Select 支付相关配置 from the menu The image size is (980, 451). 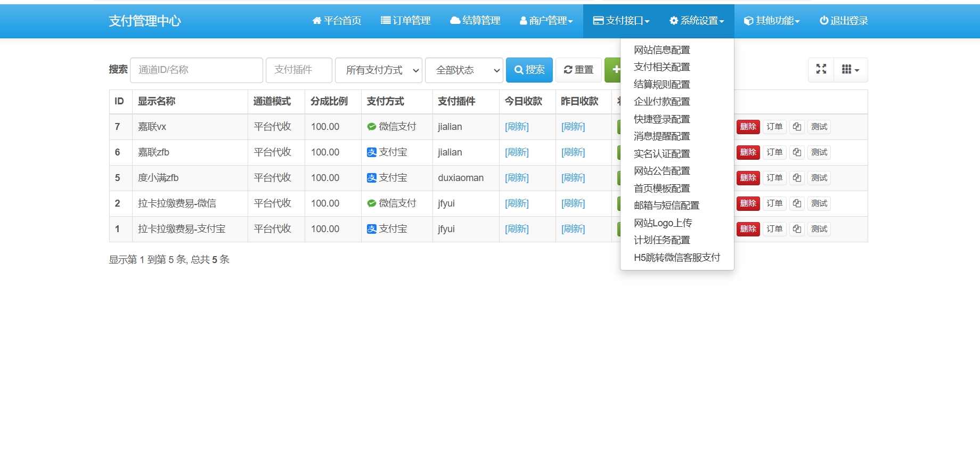tap(661, 67)
